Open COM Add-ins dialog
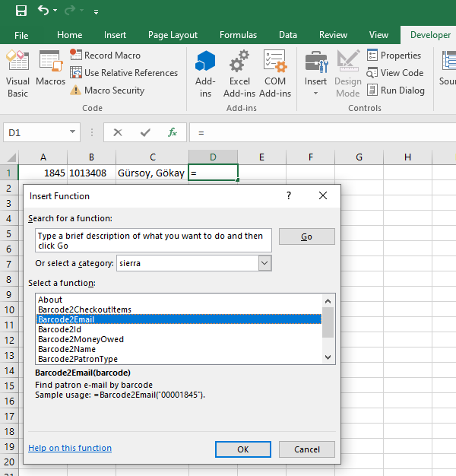 point(275,74)
